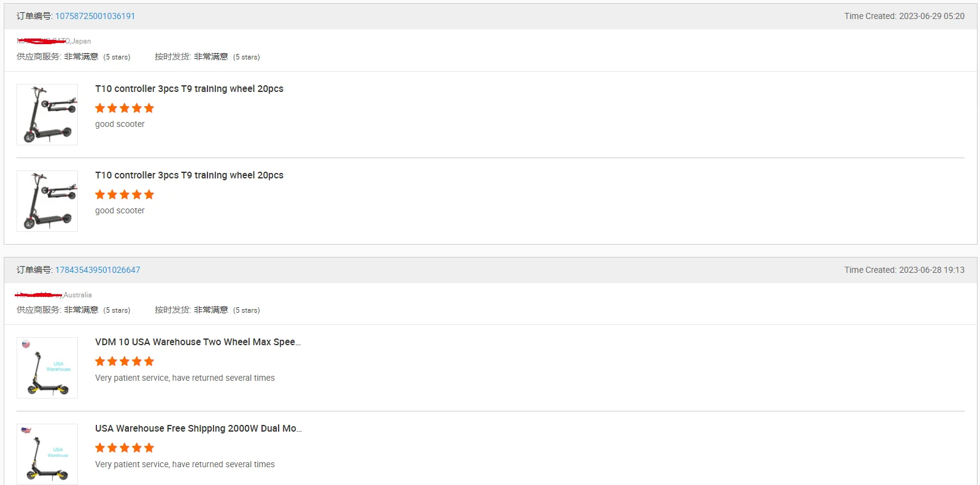Open order number 178435439501026647 link

[x=98, y=270]
